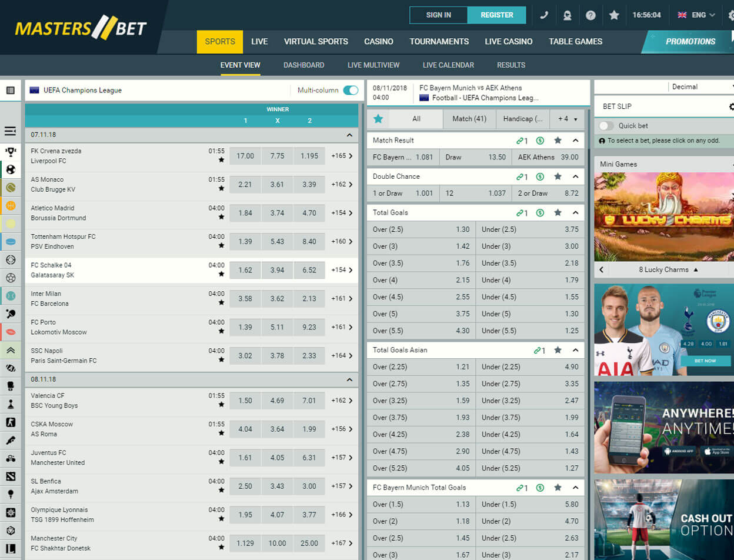Image resolution: width=734 pixels, height=560 pixels.
Task: Select the Dota 2 icon in the sidebar
Action: click(11, 476)
